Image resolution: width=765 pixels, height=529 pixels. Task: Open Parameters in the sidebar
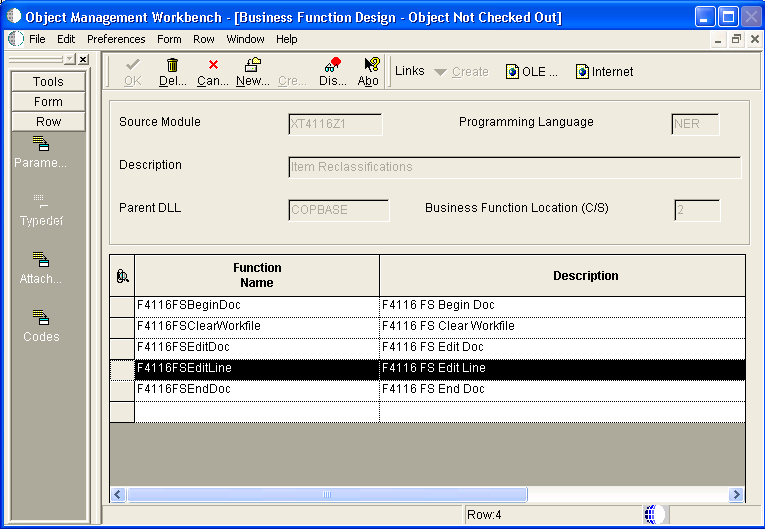coord(40,152)
